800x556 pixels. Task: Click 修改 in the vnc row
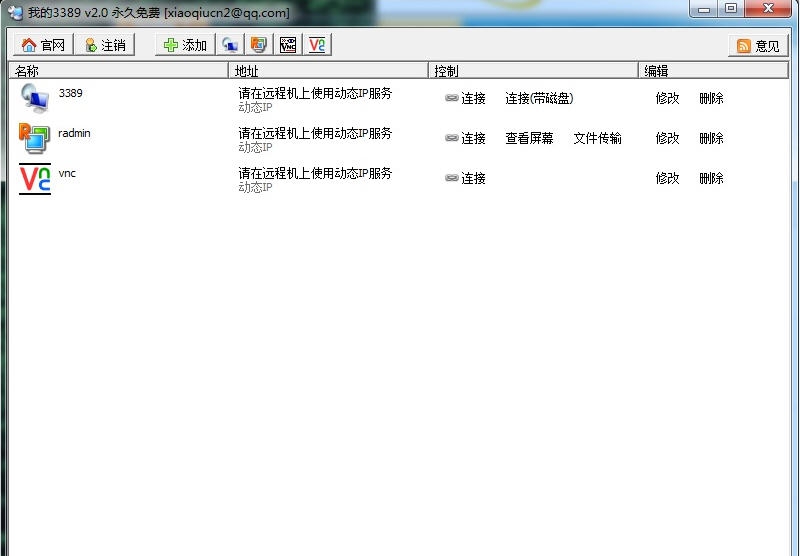coord(667,179)
